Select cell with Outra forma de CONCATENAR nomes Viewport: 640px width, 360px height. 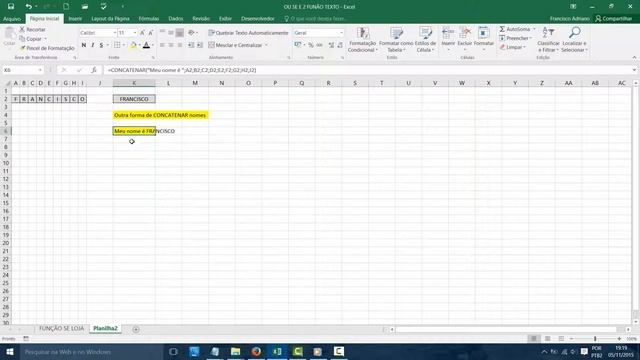pyautogui.click(x=160, y=115)
